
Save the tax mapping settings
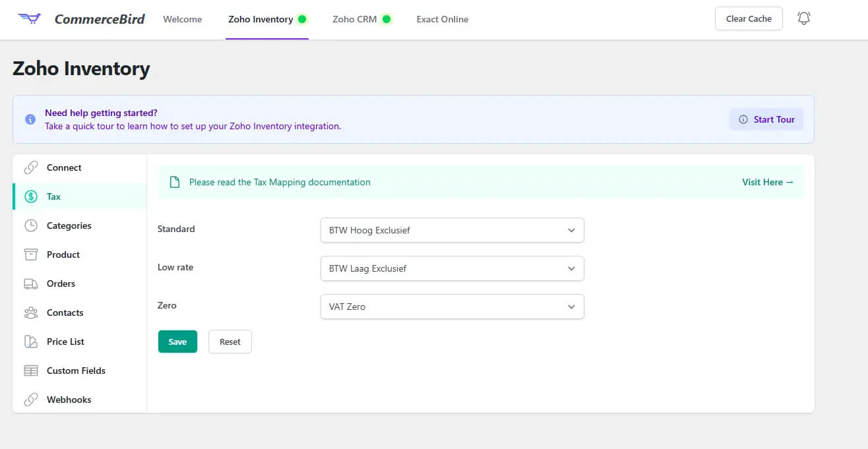(177, 342)
